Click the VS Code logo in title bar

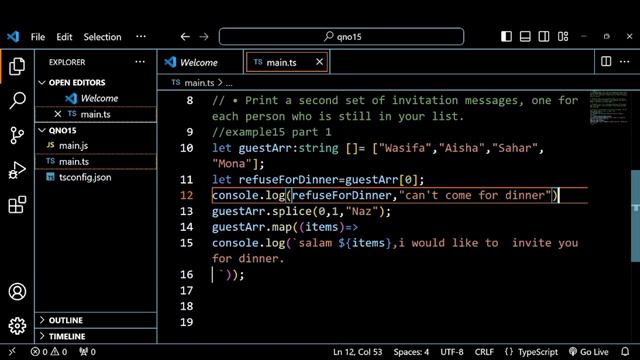(13, 37)
